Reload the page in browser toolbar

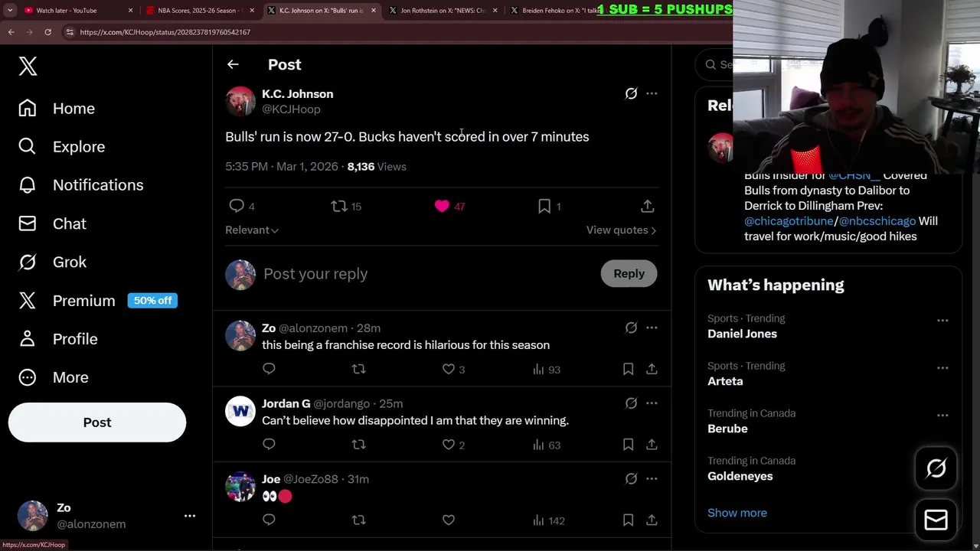[47, 32]
